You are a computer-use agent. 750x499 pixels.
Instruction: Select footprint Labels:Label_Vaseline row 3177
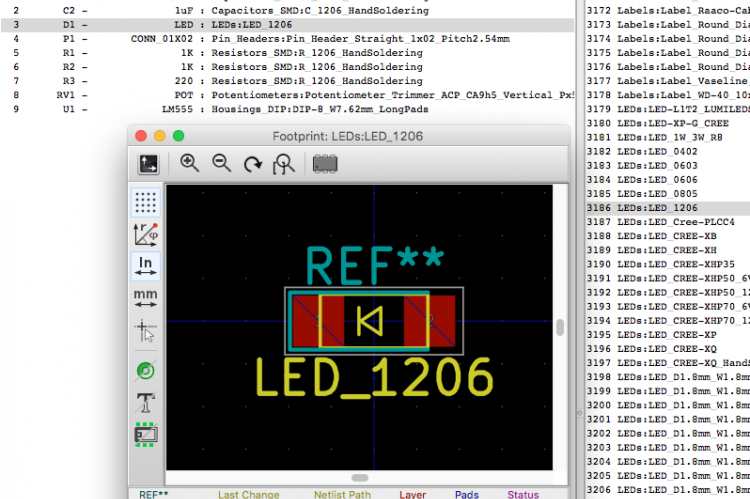coord(668,81)
